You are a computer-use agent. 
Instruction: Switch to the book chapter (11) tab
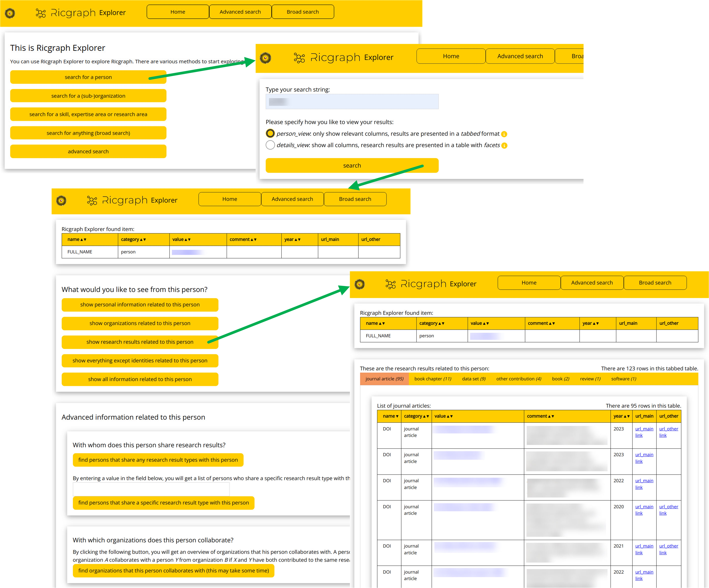[433, 379]
